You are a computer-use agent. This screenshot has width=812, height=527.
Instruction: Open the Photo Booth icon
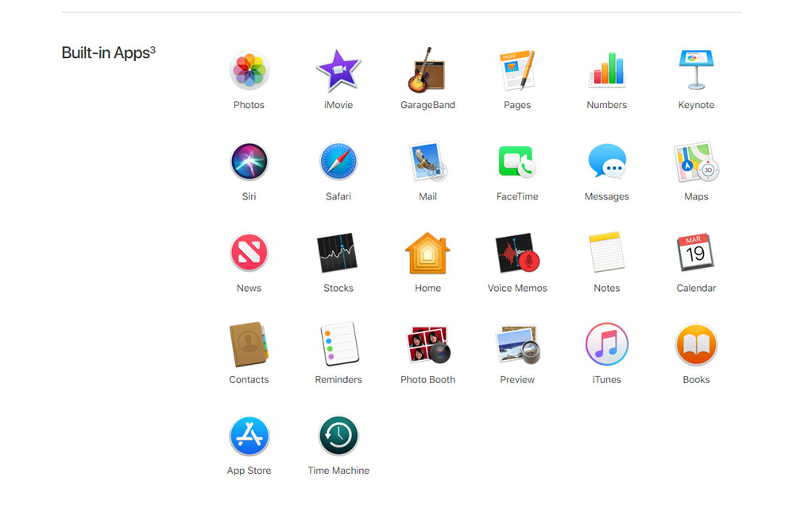click(429, 344)
